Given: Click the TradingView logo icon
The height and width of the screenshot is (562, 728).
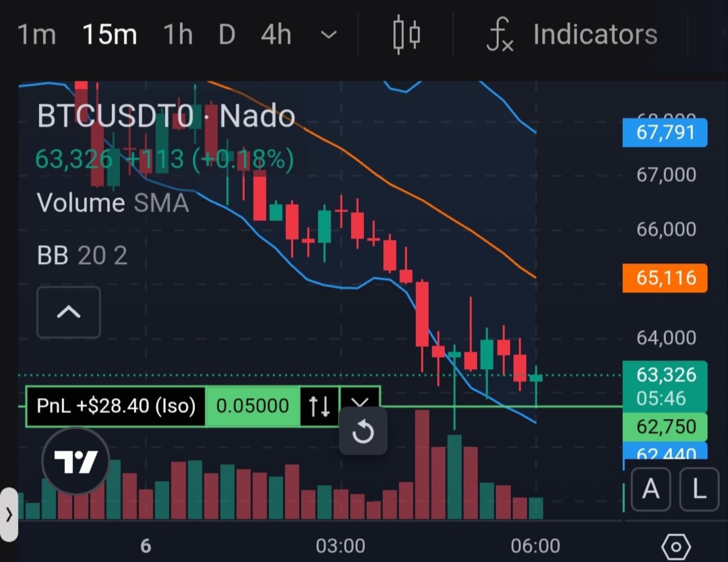Looking at the screenshot, I should [x=76, y=461].
